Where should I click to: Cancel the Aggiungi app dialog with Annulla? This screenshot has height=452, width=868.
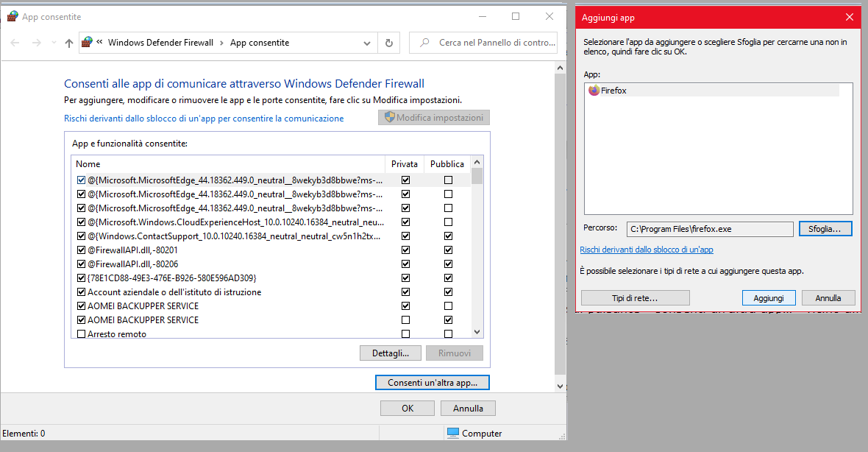pyautogui.click(x=828, y=298)
